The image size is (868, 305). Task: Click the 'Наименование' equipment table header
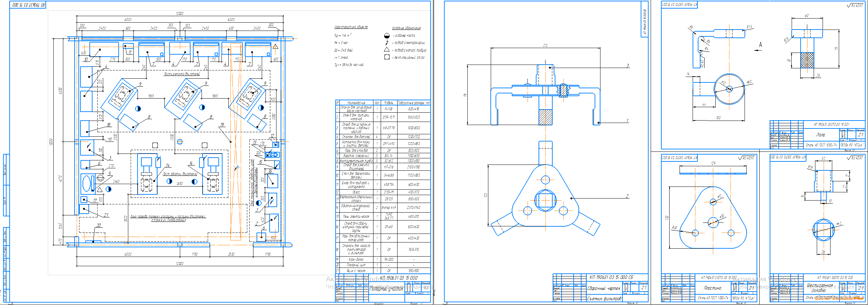(356, 103)
